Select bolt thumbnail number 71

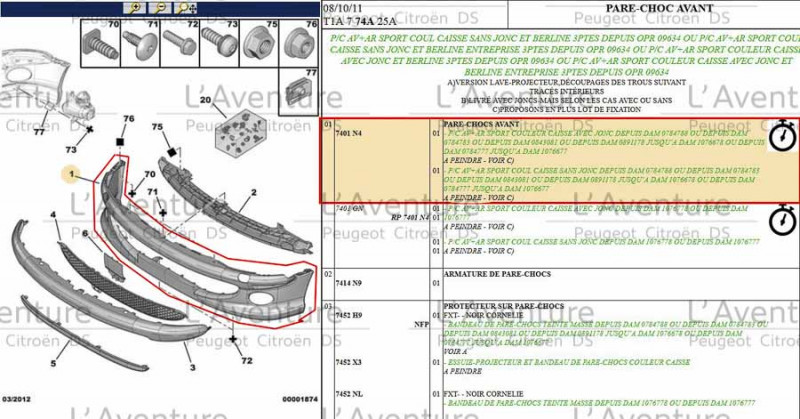pos(138,42)
